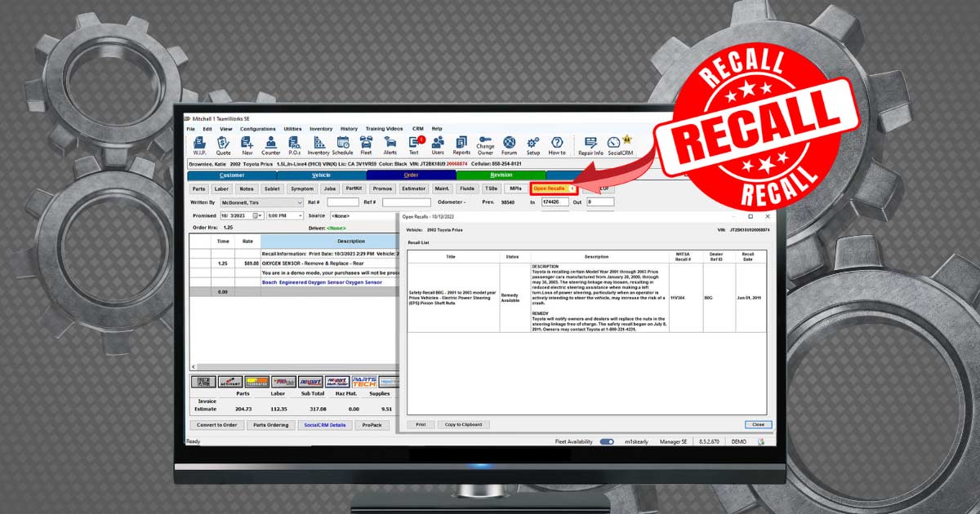
Task: Expand the promised time 5:00 PM dropdown
Action: [300, 215]
